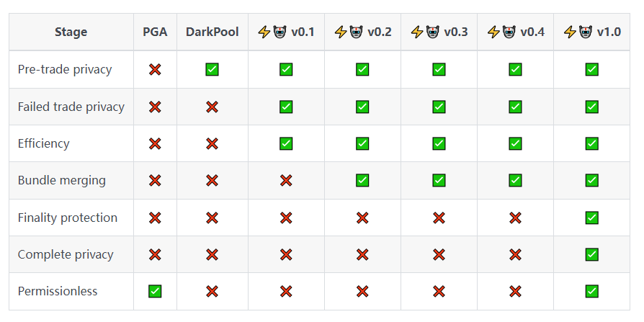This screenshot has height=322, width=644.
Task: Click the Stage column header
Action: pos(71,32)
